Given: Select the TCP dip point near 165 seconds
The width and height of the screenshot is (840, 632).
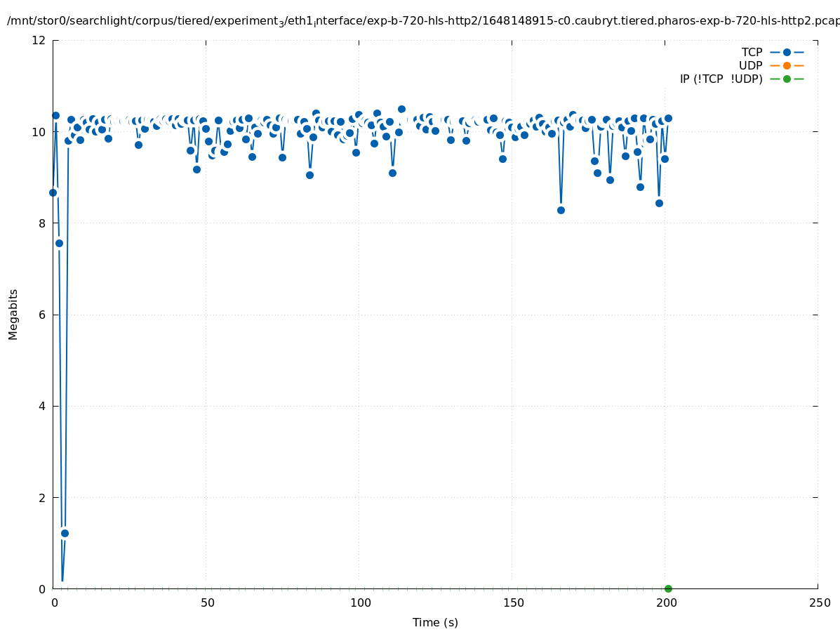Looking at the screenshot, I should pyautogui.click(x=561, y=210).
